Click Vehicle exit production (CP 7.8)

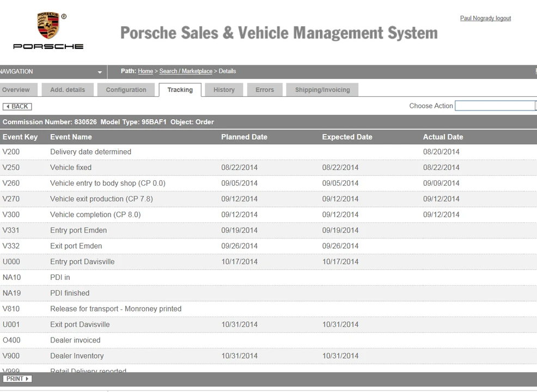click(x=101, y=199)
